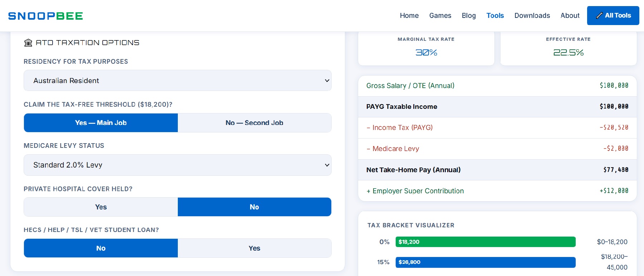Select Yes — Main Job threshold option

[101, 123]
